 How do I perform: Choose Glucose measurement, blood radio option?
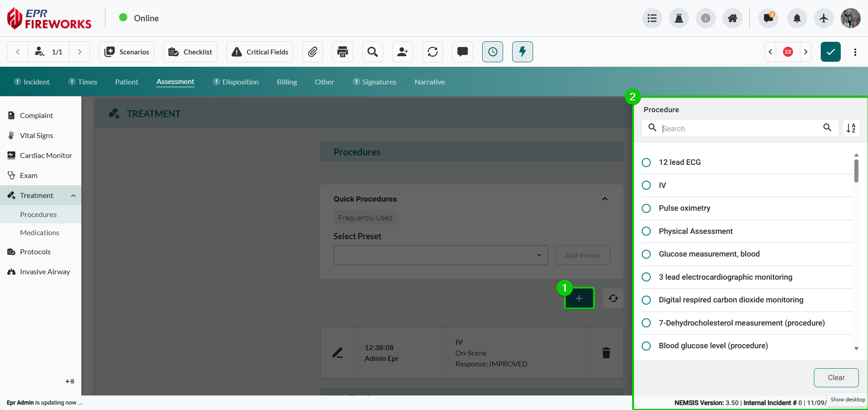pyautogui.click(x=646, y=254)
